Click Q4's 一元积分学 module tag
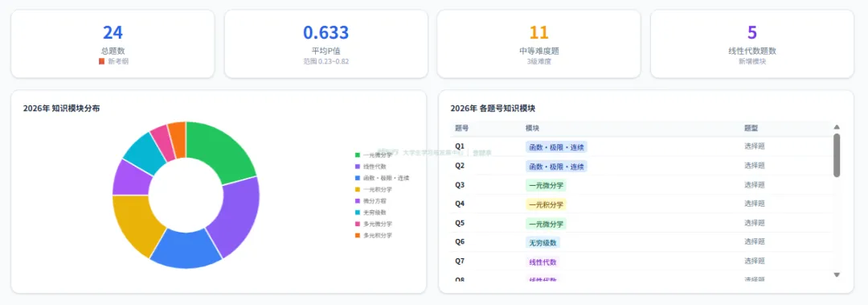The height and width of the screenshot is (305, 868). [546, 204]
